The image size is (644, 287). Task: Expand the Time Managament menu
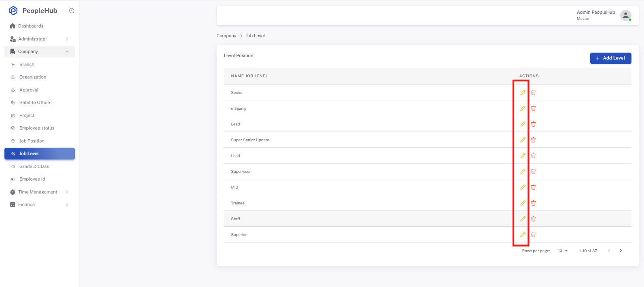tap(40, 192)
